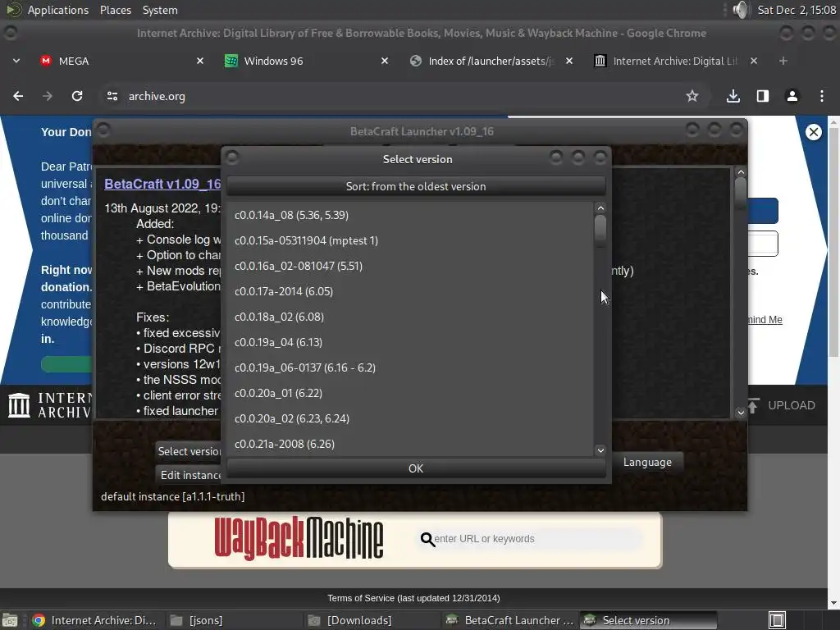This screenshot has width=840, height=630.
Task: Select version c0.0.19a_06-0137 (6.16 - 6.2)
Action: [410, 368]
